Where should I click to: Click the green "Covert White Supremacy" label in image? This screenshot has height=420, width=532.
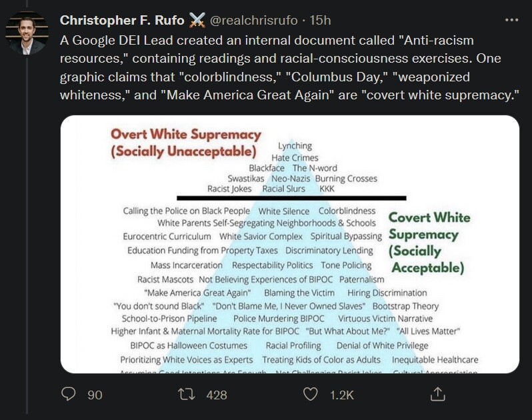[429, 243]
